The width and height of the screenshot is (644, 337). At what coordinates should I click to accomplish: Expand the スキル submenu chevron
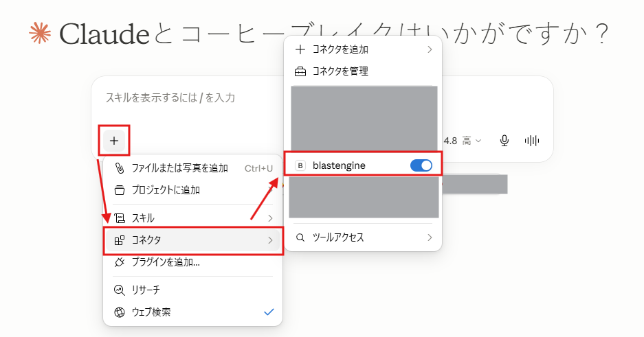coord(270,218)
